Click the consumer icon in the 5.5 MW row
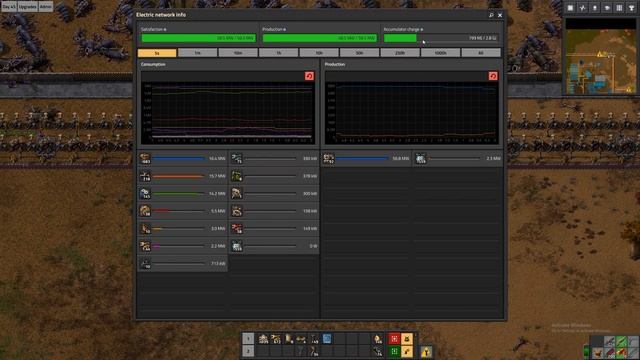Screen dimensions: 640x360 145,211
